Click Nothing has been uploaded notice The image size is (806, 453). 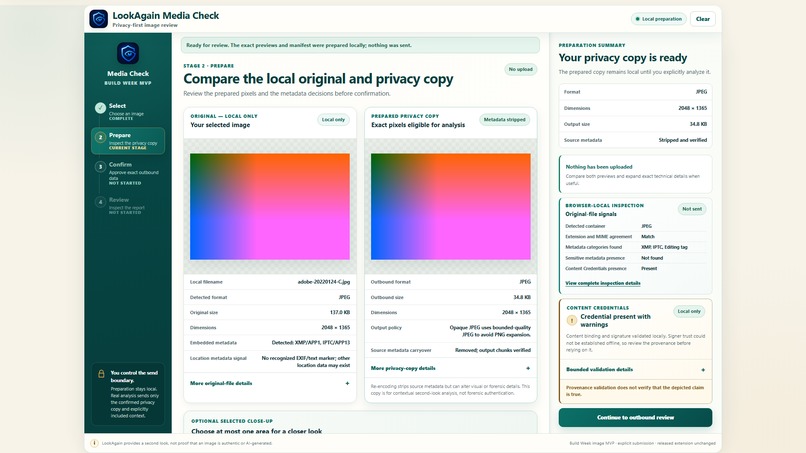point(635,174)
